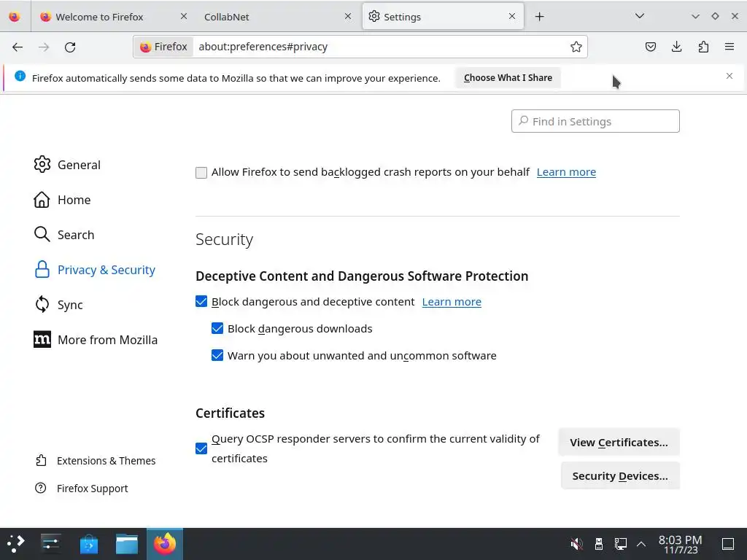Open the Downloads panel icon
Image resolution: width=747 pixels, height=560 pixels.
[677, 47]
